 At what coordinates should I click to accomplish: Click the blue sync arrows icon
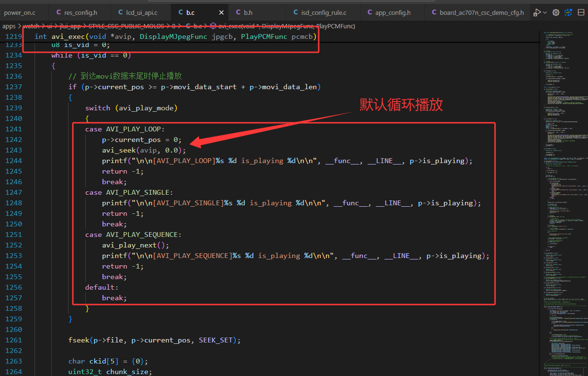[x=568, y=12]
